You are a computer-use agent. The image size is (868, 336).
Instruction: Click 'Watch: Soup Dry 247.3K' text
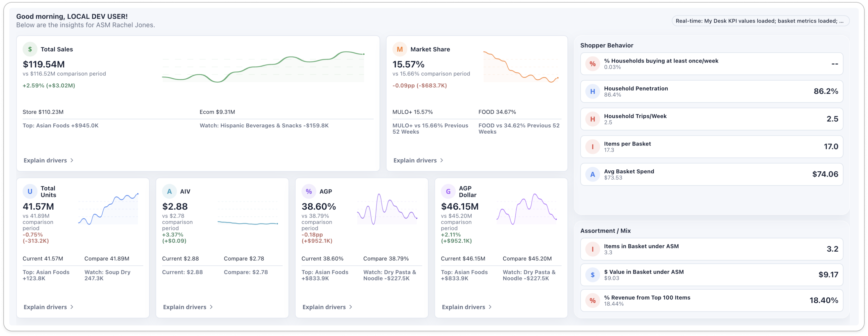point(107,275)
